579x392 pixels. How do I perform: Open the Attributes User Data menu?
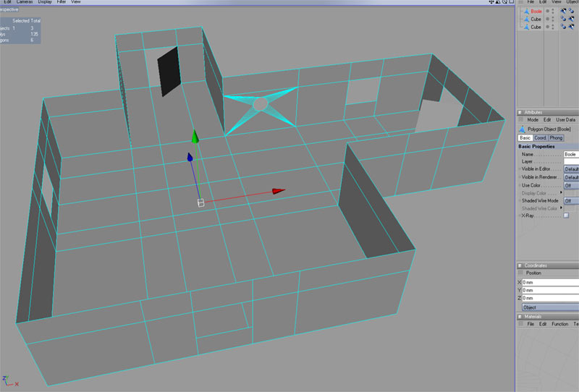(566, 120)
